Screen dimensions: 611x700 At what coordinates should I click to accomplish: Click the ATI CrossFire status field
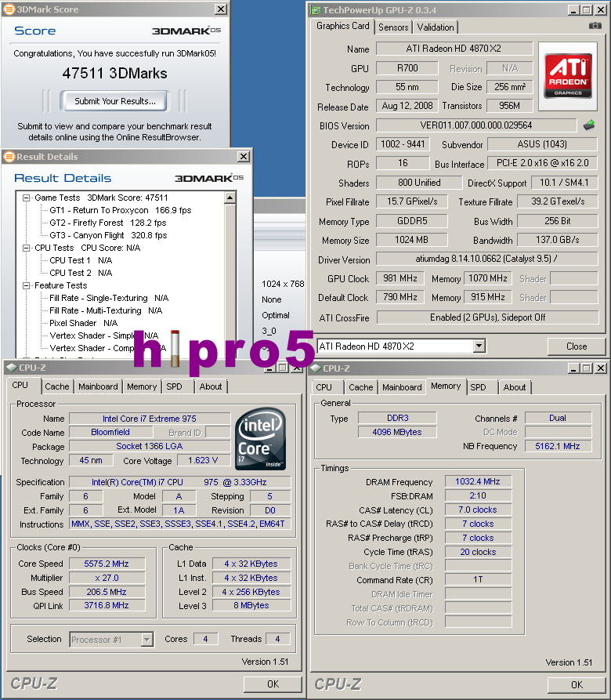tap(487, 317)
